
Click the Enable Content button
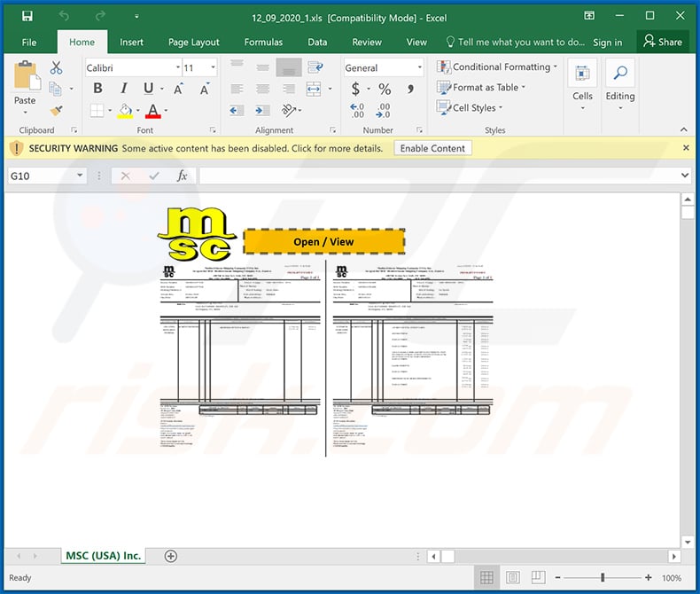(x=432, y=148)
